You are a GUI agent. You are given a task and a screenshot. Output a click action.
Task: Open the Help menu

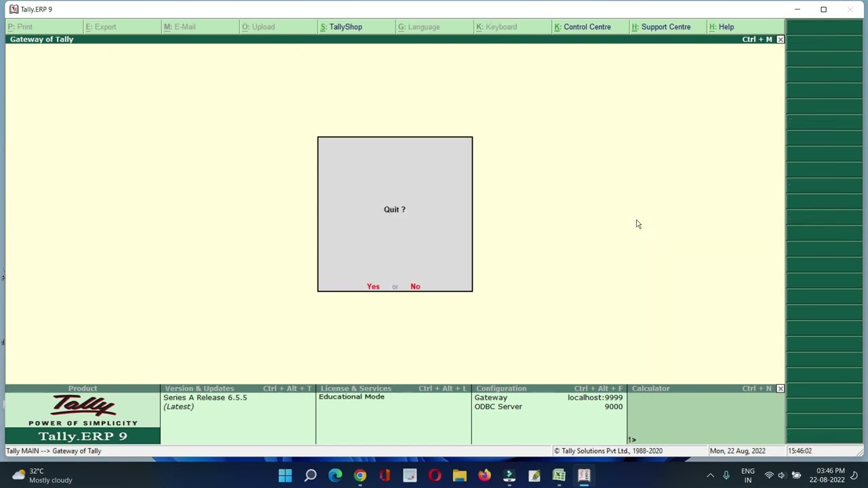pyautogui.click(x=722, y=27)
